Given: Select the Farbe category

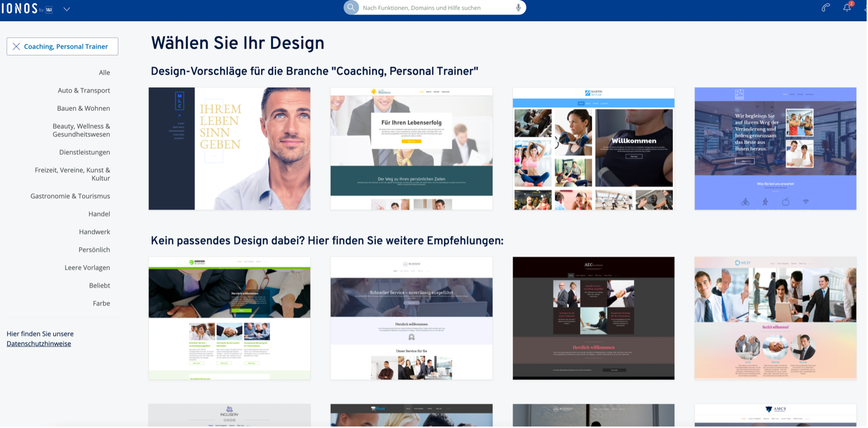Looking at the screenshot, I should pos(101,304).
